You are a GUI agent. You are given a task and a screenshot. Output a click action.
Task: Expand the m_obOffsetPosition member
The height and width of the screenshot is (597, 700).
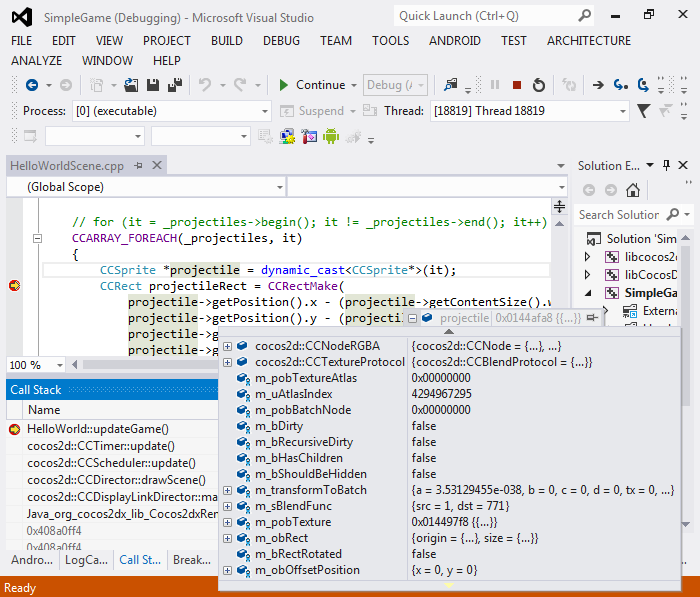(228, 570)
